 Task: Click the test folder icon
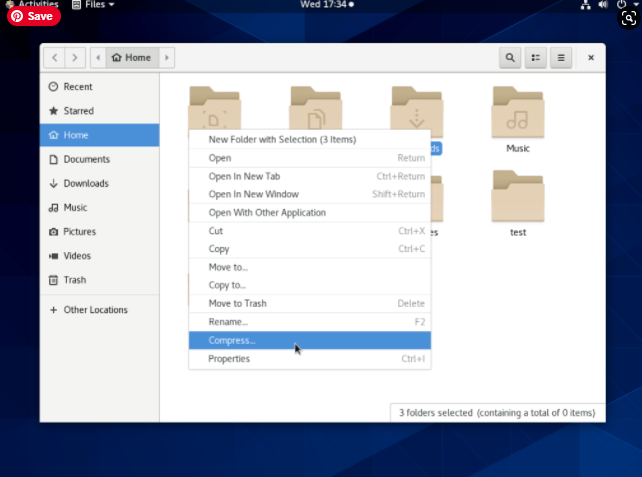[518, 196]
